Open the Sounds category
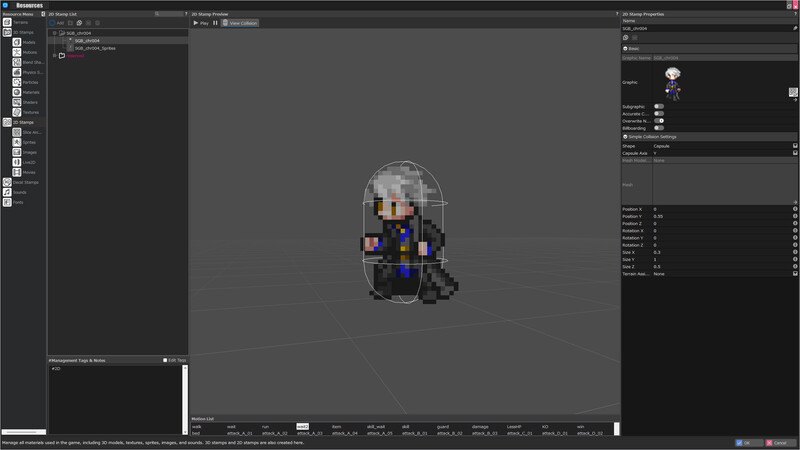800x450 pixels. pos(15,192)
